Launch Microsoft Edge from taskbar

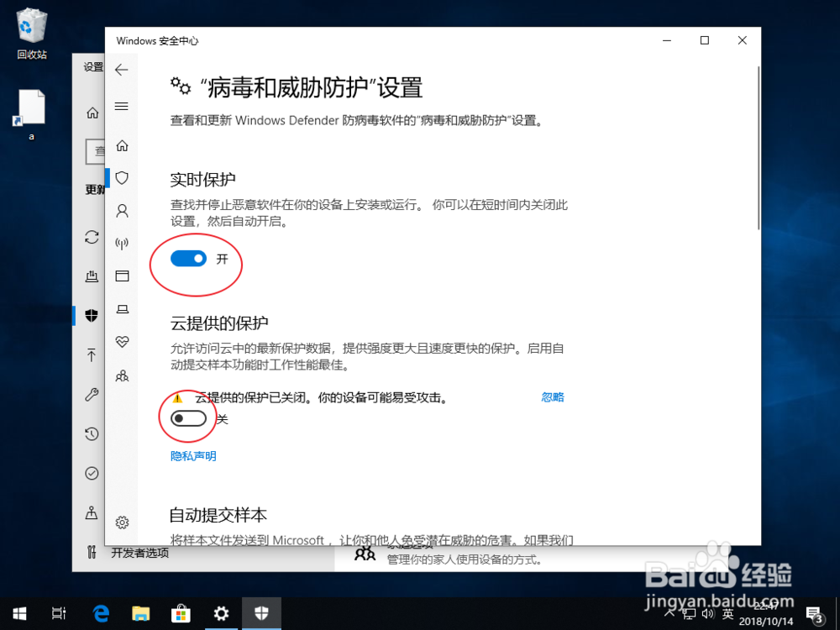tap(101, 613)
